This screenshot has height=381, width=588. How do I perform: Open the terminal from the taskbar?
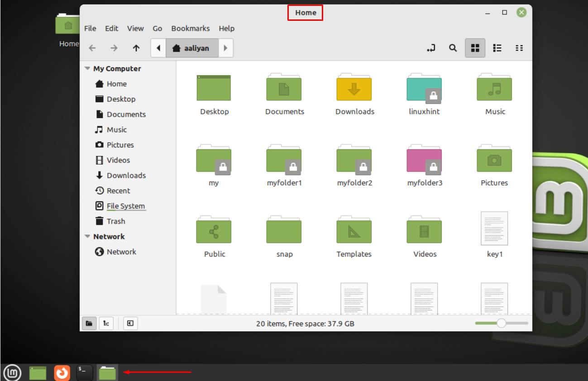85,373
